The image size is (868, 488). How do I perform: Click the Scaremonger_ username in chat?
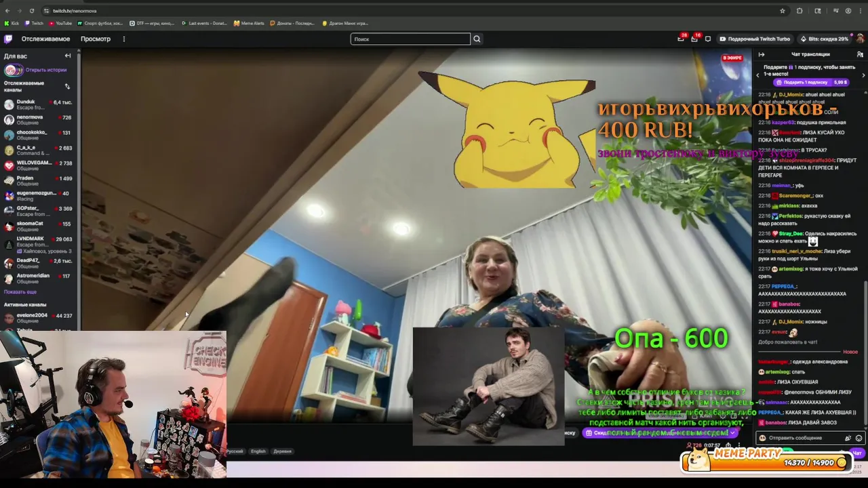pos(796,196)
